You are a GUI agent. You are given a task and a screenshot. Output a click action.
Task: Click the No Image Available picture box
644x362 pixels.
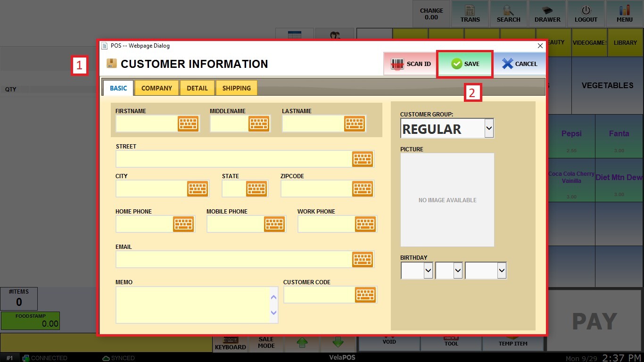pos(447,200)
